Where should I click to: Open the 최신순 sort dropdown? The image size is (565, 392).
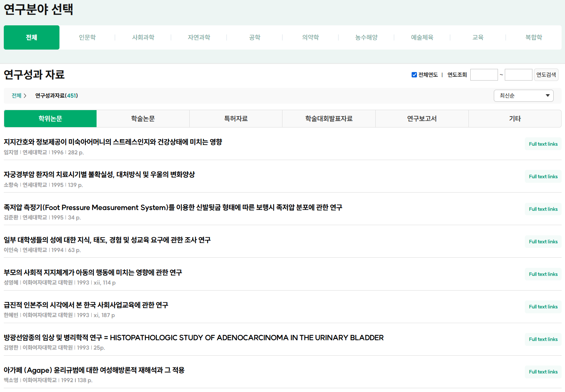[x=523, y=96]
